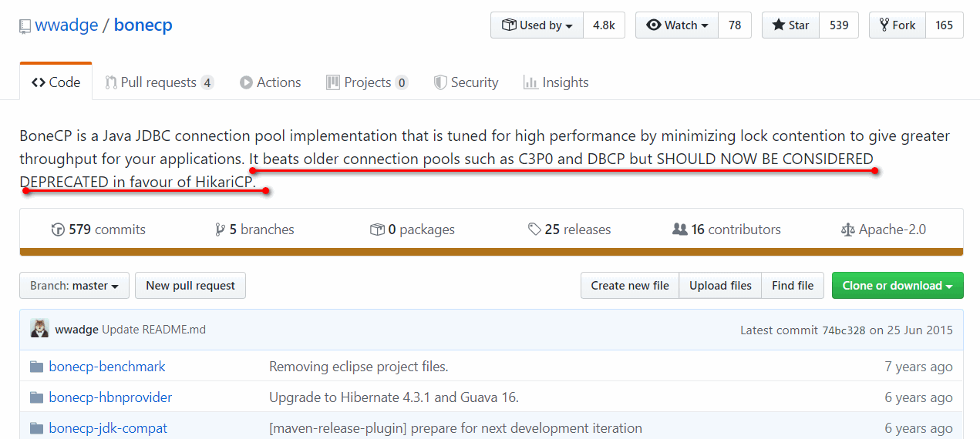980x439 pixels.
Task: Click folder icon beside bonecp-benchmark
Action: pyautogui.click(x=36, y=367)
